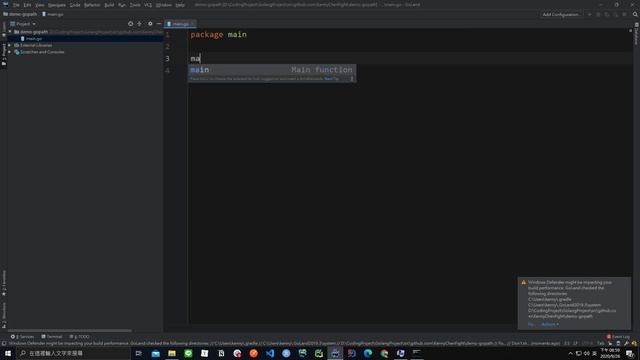Screen dimensions: 640x360
Task: Open Visual Studio Code in taskbar
Action: [270, 353]
